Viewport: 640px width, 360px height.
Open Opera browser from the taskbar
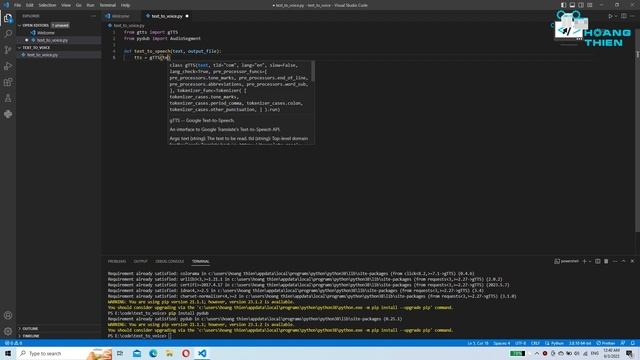tap(186, 353)
